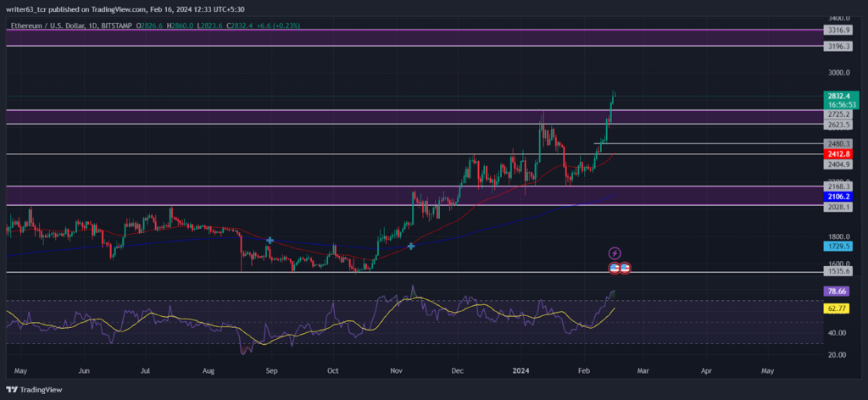Click the Dec label on time axis
This screenshot has width=868, height=400.
tap(457, 370)
